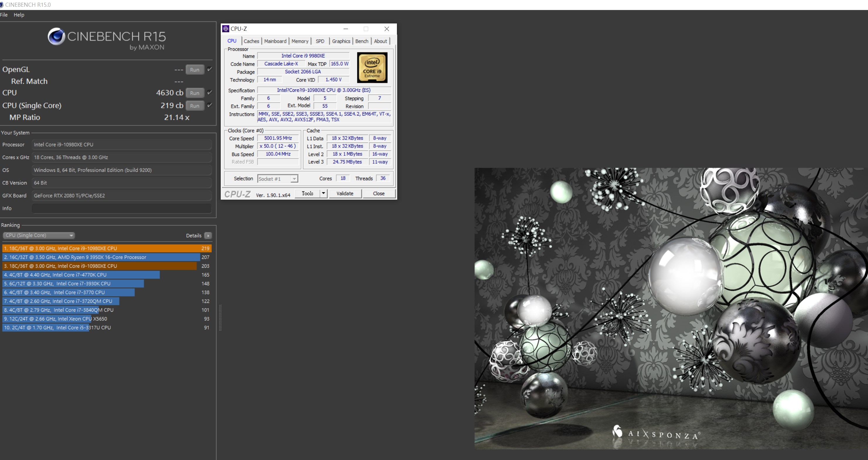Click the Core Speed value 5001.95 MHz
The image size is (868, 460).
click(x=278, y=138)
